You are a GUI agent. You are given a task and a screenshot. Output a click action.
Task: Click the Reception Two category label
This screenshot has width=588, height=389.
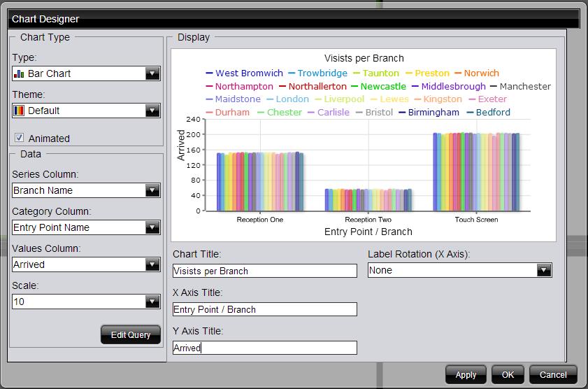(368, 220)
